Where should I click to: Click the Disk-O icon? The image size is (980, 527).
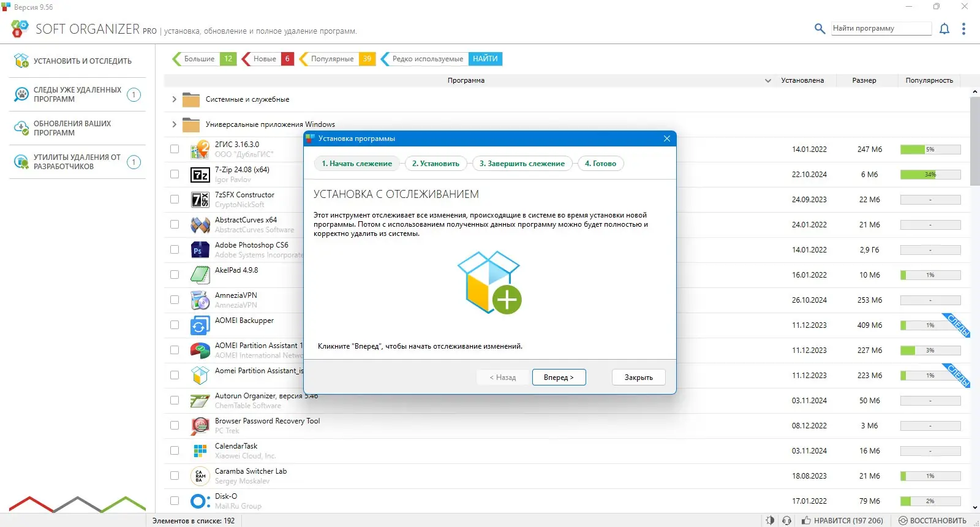[x=200, y=501]
